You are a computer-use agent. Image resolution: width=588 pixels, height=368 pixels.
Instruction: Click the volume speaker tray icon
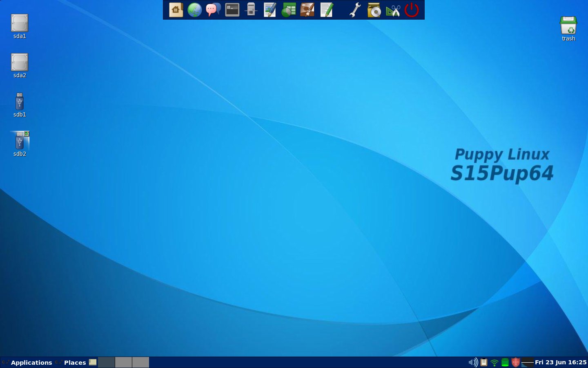tap(473, 362)
